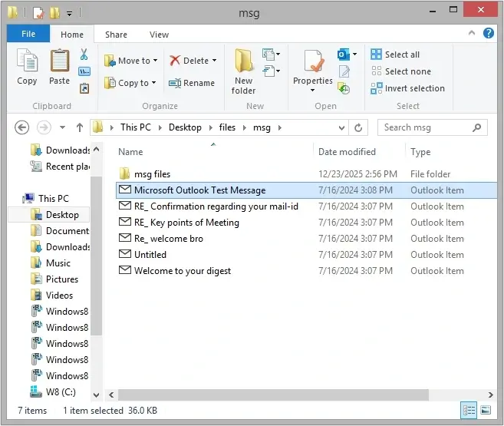Select the Untitled Outlook item
Image resolution: width=504 pixels, height=426 pixels.
[x=306, y=254]
